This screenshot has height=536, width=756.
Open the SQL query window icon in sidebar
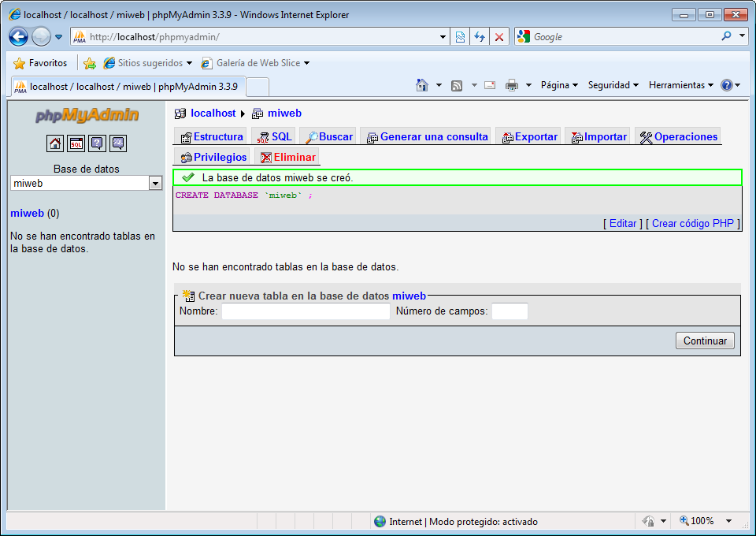click(x=76, y=143)
